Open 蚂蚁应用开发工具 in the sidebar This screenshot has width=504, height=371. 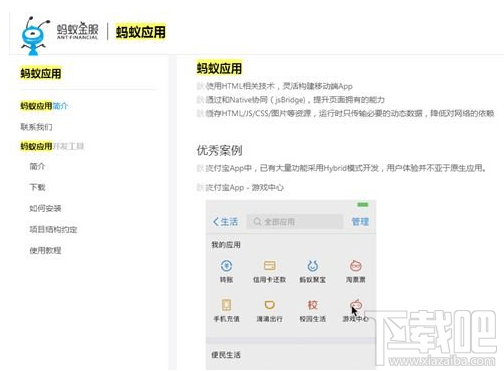(52, 146)
